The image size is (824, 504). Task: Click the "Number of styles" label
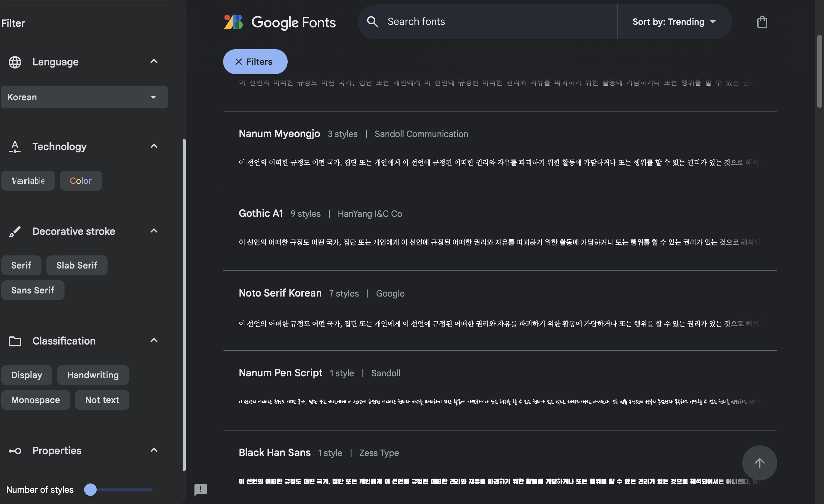pyautogui.click(x=40, y=490)
